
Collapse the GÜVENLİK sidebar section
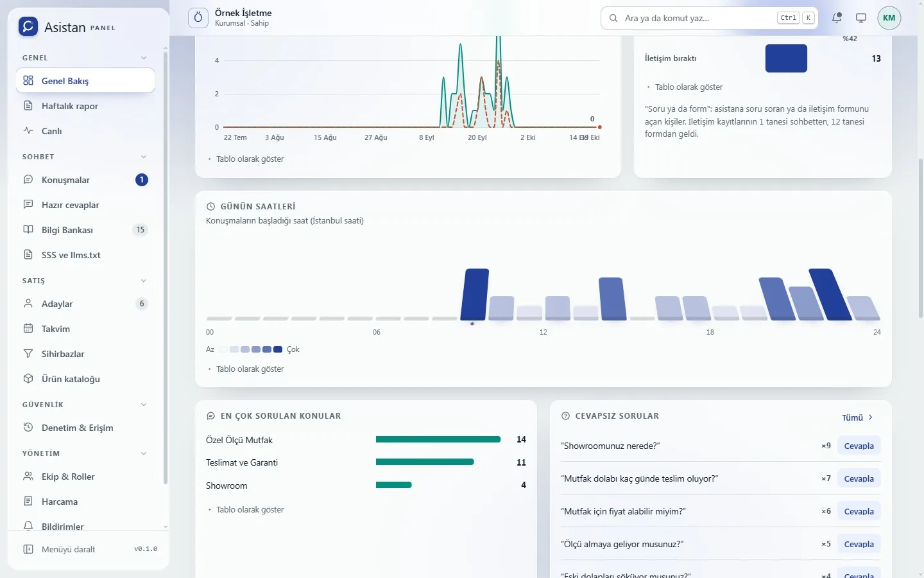(144, 405)
